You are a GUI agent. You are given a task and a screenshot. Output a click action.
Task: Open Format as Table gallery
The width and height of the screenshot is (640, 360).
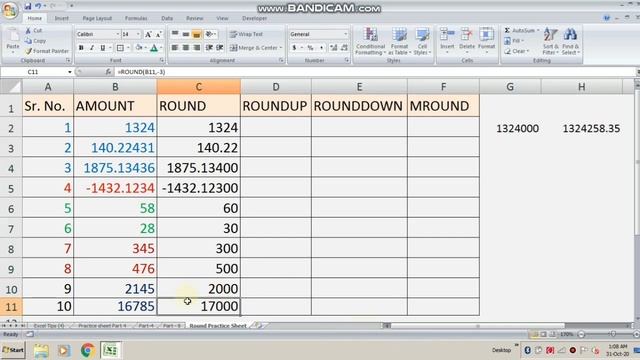tap(399, 41)
